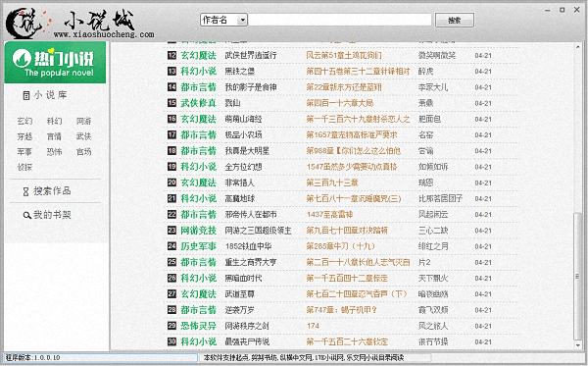The image size is (588, 366).
Task: Open novel 逆袭万岁
Action: point(240,310)
